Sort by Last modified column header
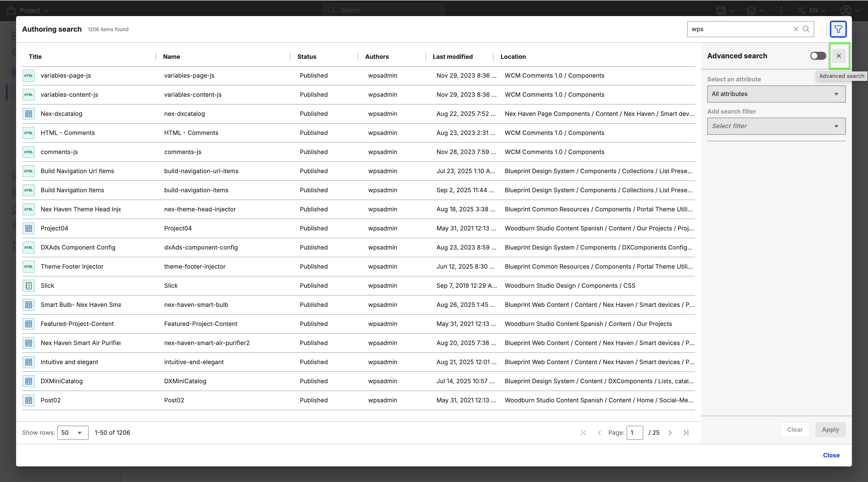868x482 pixels. (453, 57)
